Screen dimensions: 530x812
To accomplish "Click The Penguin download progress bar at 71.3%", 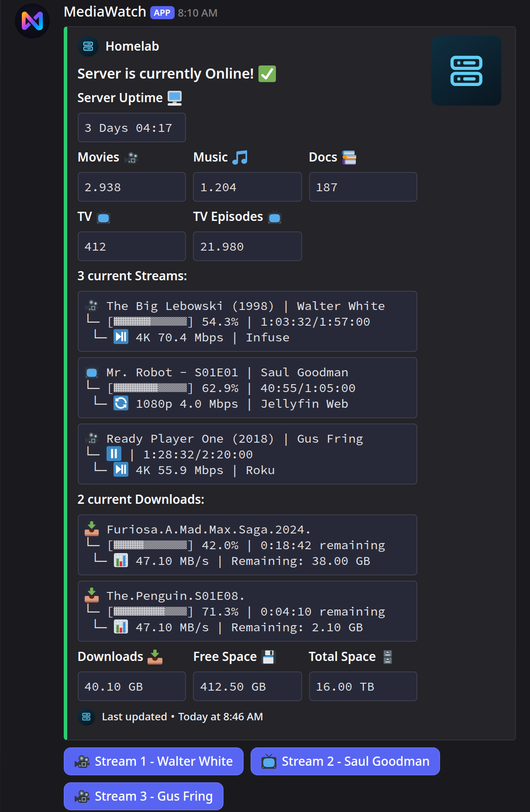I will tap(150, 612).
